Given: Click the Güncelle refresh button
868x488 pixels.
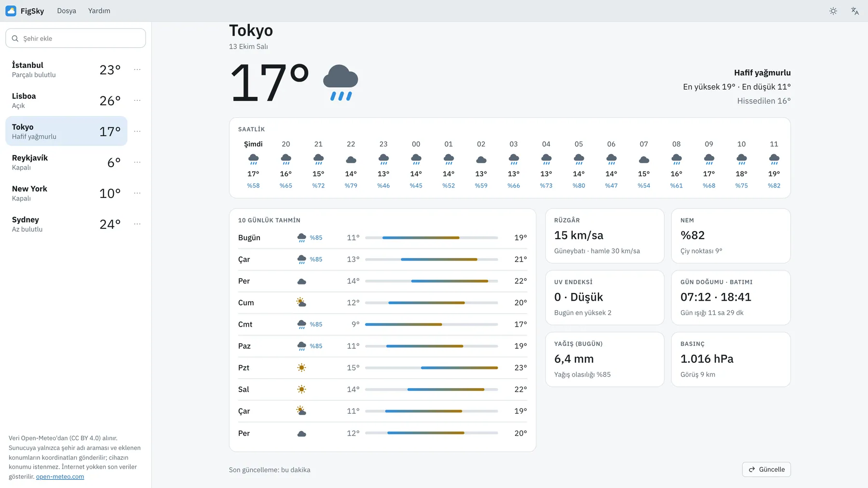Looking at the screenshot, I should 766,469.
